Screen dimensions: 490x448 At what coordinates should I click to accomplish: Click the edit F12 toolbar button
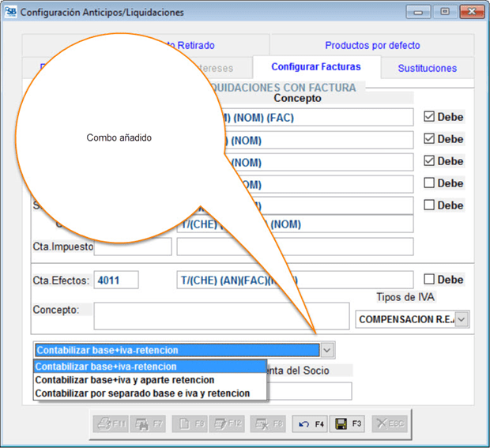click(228, 424)
